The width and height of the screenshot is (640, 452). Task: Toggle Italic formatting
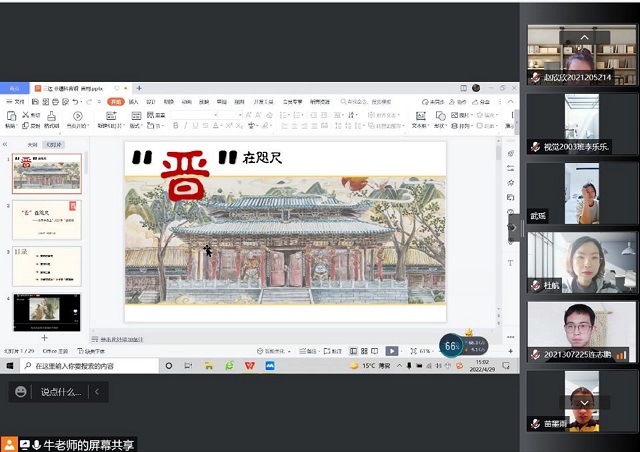click(185, 126)
